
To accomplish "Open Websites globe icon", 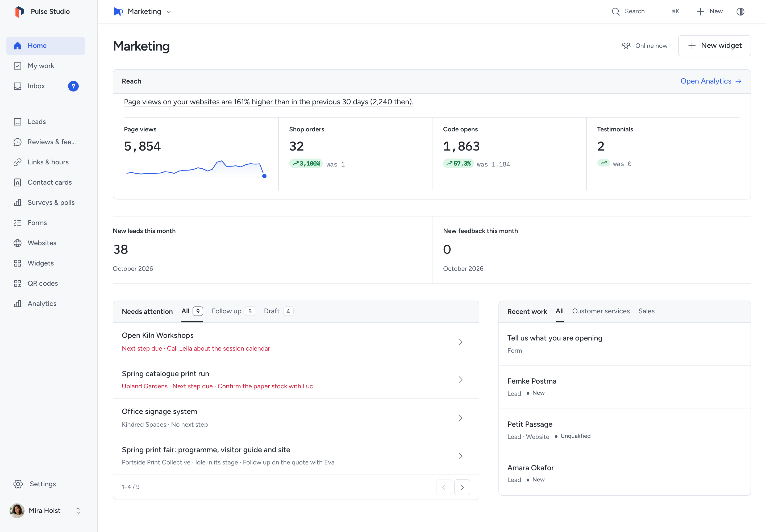I will 18,243.
